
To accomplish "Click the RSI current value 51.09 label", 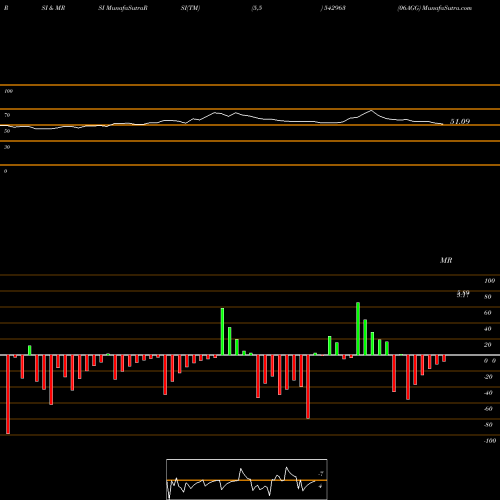I will point(460,122).
